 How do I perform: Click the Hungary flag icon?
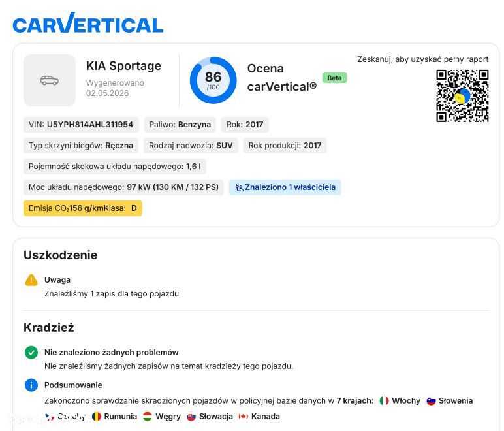pos(148,417)
